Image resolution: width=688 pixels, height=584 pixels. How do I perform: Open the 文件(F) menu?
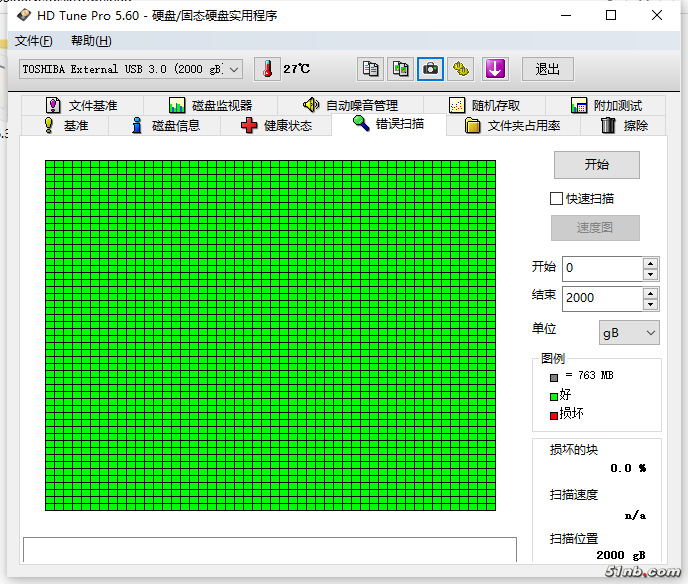point(33,41)
